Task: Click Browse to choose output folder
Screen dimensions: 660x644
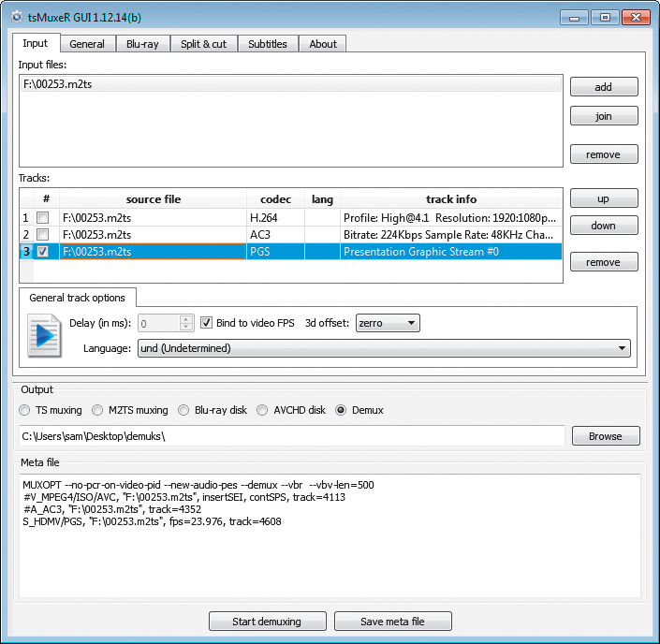Action: coord(605,436)
